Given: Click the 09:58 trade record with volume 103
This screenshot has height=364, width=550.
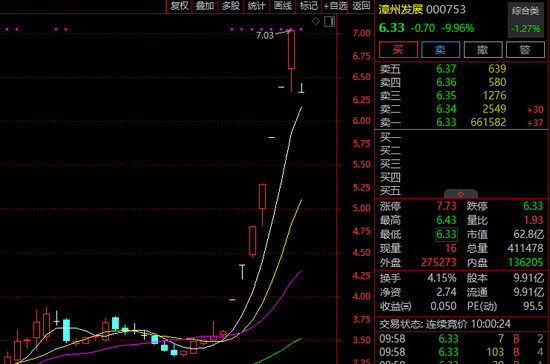Looking at the screenshot, I should pos(461,352).
